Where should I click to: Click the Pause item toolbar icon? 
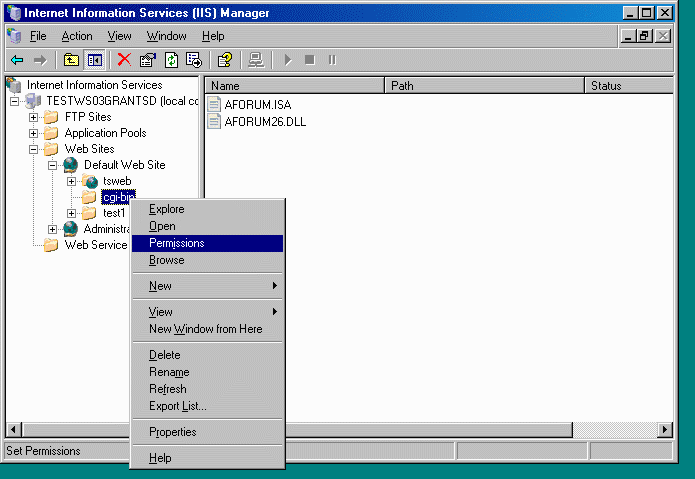[332, 60]
